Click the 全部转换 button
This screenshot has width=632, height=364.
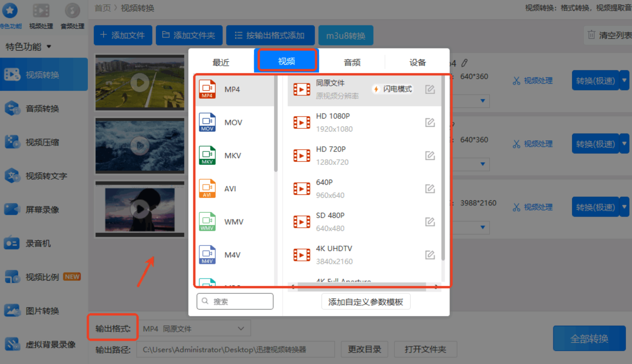pos(589,338)
